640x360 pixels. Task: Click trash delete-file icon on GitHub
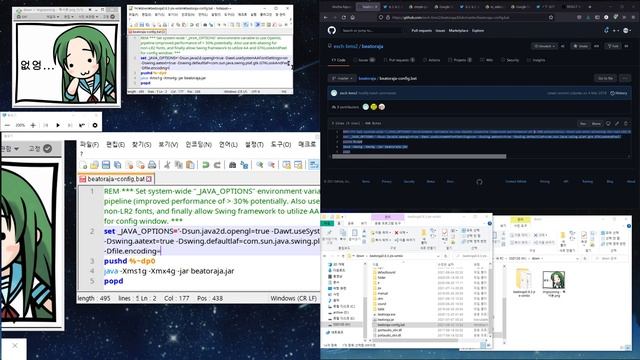pyautogui.click(x=626, y=123)
